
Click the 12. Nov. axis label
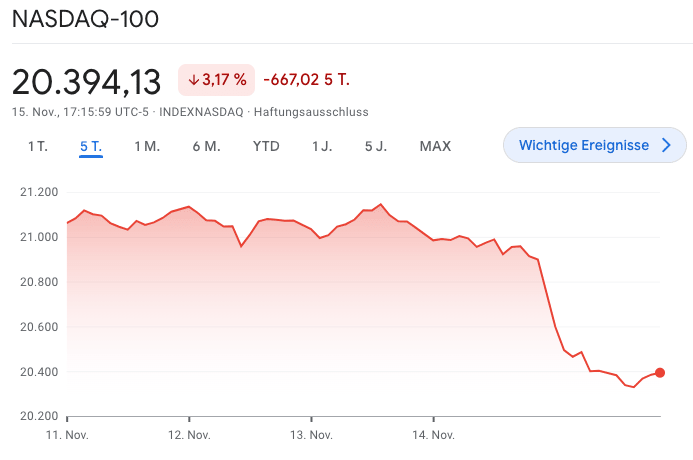(189, 435)
